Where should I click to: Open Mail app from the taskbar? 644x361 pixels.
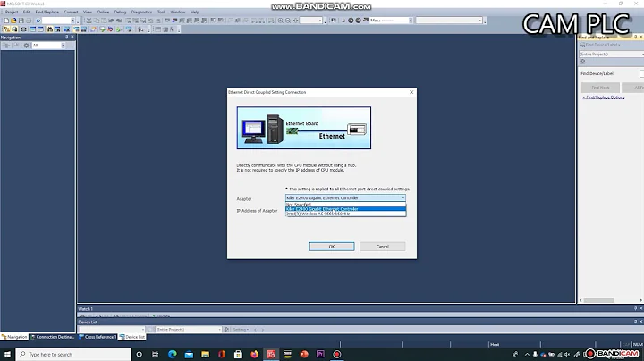tap(189, 354)
